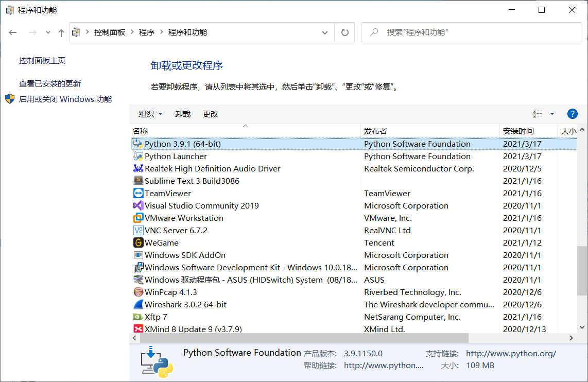588x382 pixels.
Task: Click the shield icon beside Windows 功能
Action: point(10,99)
